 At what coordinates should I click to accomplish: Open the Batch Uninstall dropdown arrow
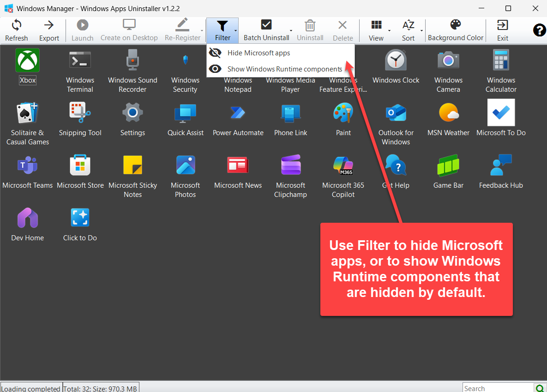[x=291, y=30]
